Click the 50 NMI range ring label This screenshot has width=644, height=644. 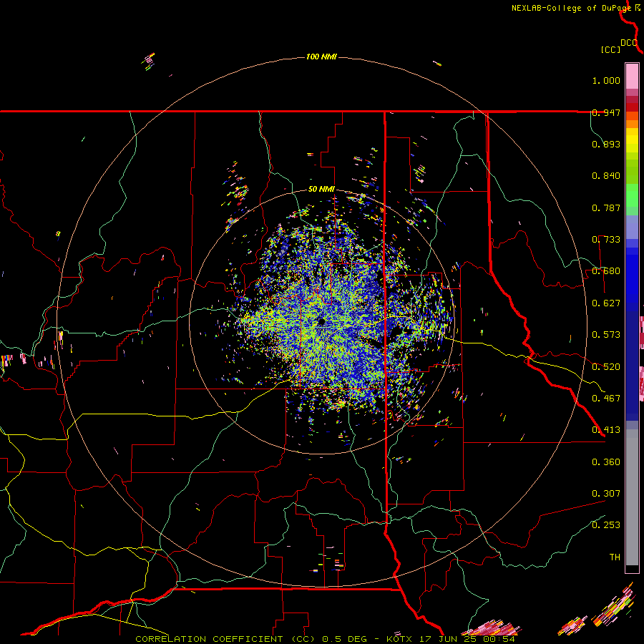[x=321, y=190]
